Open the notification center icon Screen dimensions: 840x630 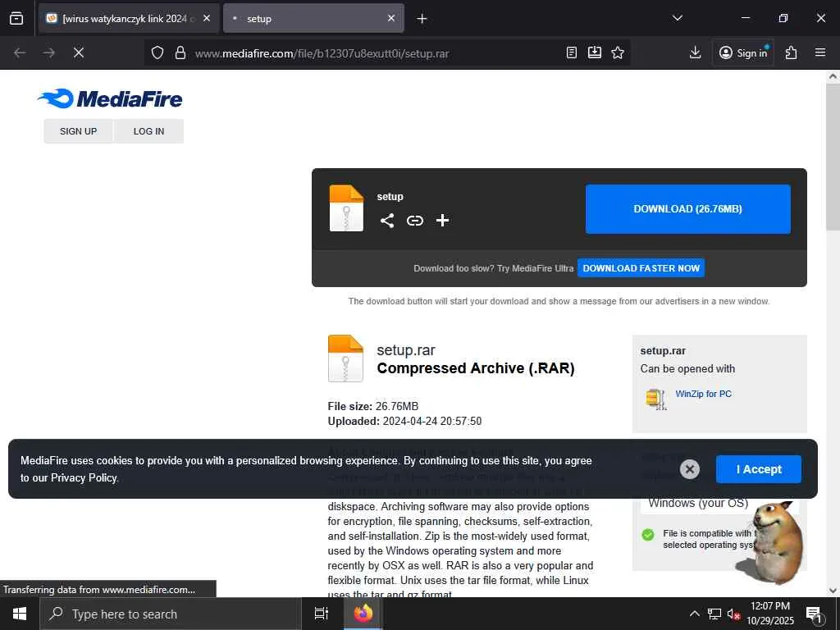(815, 614)
